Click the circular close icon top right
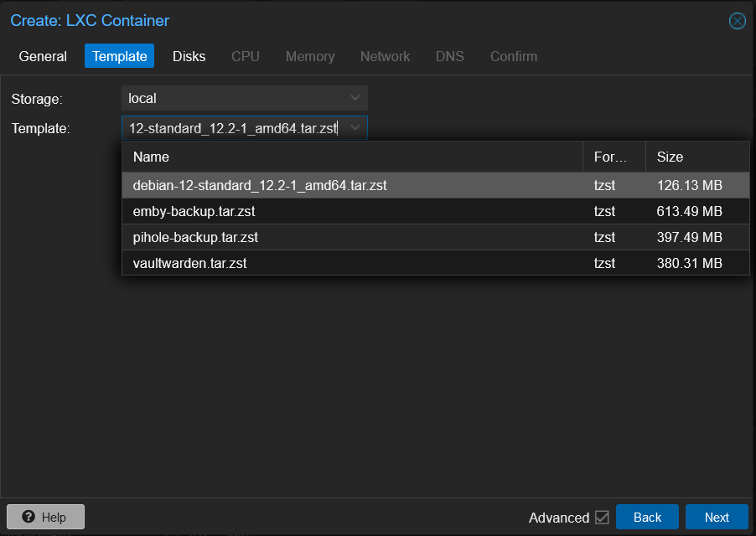 pos(737,21)
